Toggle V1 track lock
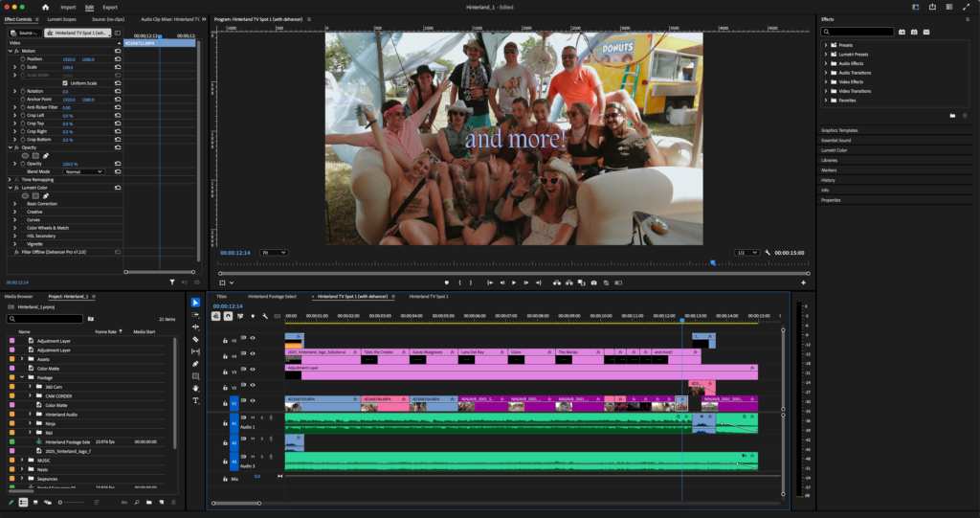The width and height of the screenshot is (980, 518). pyautogui.click(x=225, y=404)
